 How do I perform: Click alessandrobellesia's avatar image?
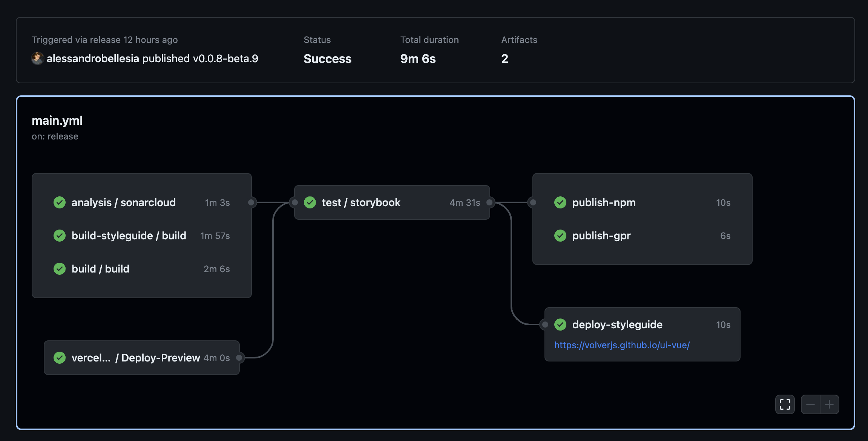37,58
